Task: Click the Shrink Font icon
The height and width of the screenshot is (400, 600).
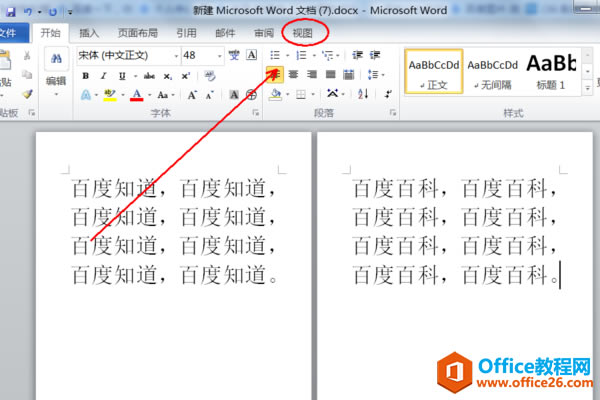Action: [x=210, y=95]
